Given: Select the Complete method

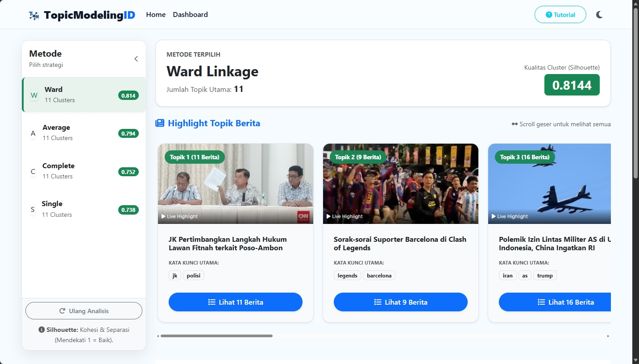Looking at the screenshot, I should pyautogui.click(x=84, y=171).
